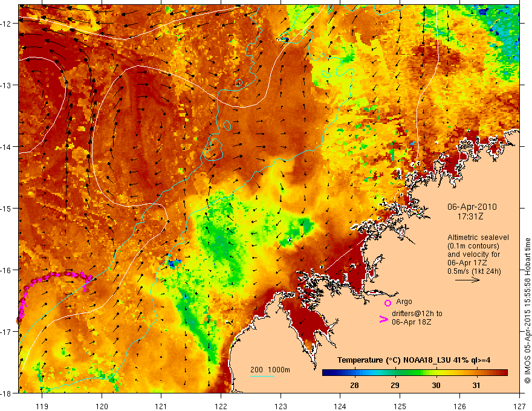Click the '0.5m/s (1kt 24h)' text

474,271
